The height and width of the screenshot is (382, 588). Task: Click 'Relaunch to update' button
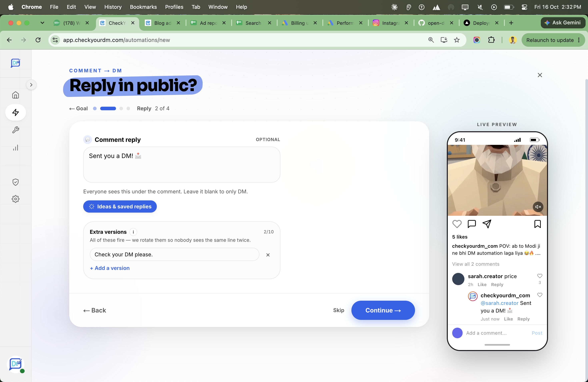553,40
